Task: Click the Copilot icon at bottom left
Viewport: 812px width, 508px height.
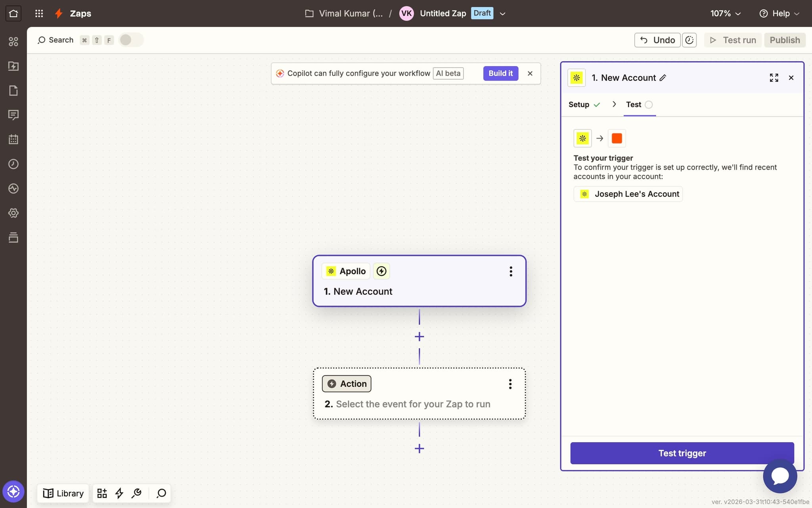Action: click(x=13, y=491)
